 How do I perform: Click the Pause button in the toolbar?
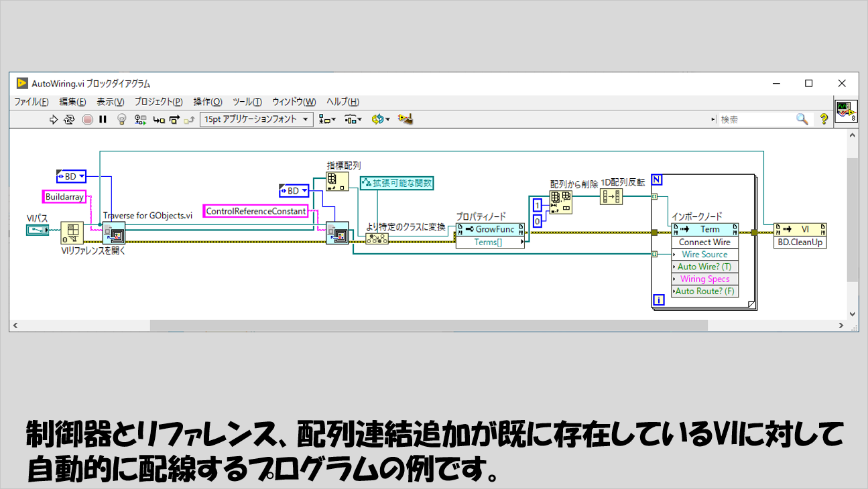pos(103,119)
